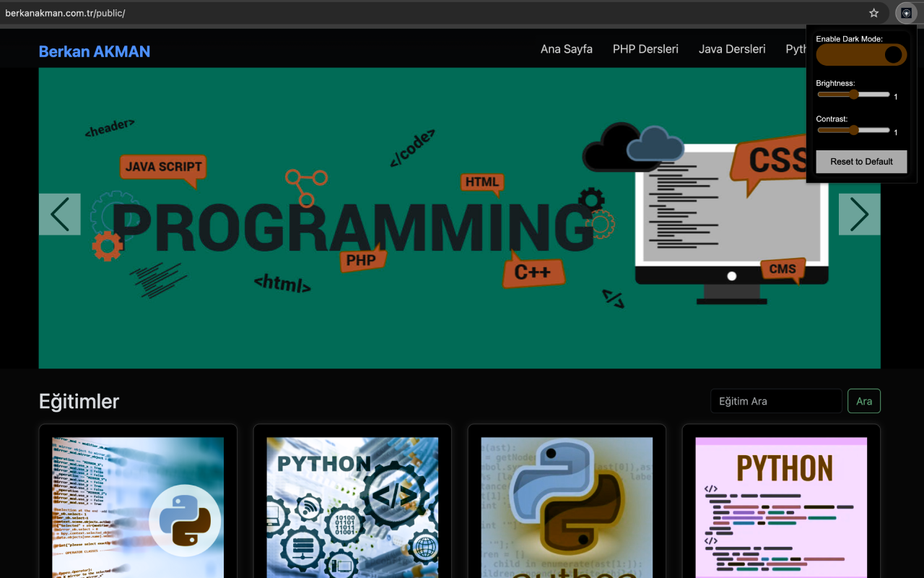Toggle the Enable Dark Mode switch

tap(861, 55)
